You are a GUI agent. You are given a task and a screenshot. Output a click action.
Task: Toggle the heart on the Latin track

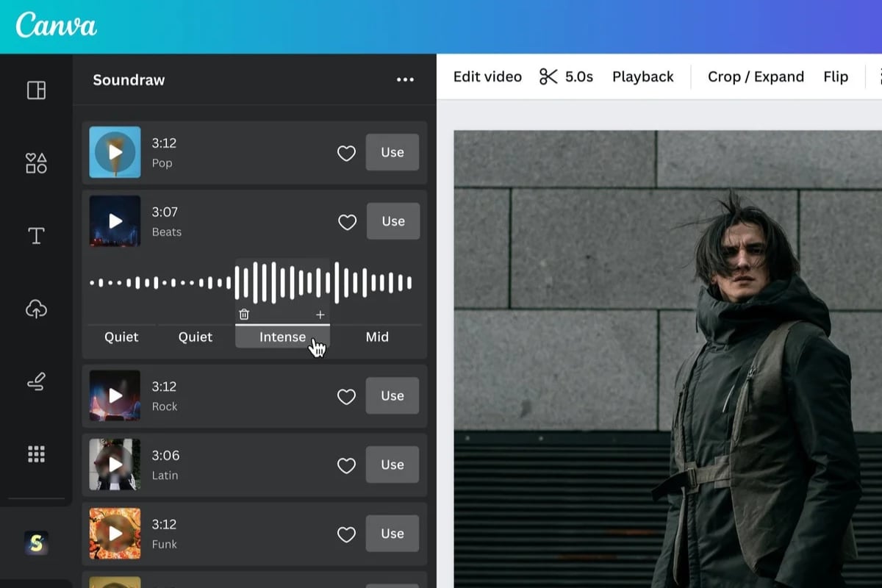[x=346, y=465]
